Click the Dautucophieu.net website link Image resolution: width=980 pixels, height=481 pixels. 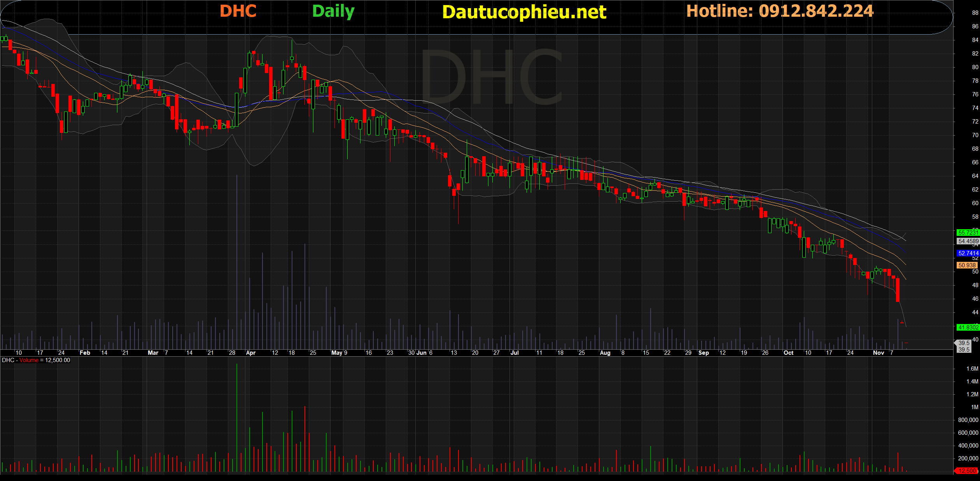(524, 12)
